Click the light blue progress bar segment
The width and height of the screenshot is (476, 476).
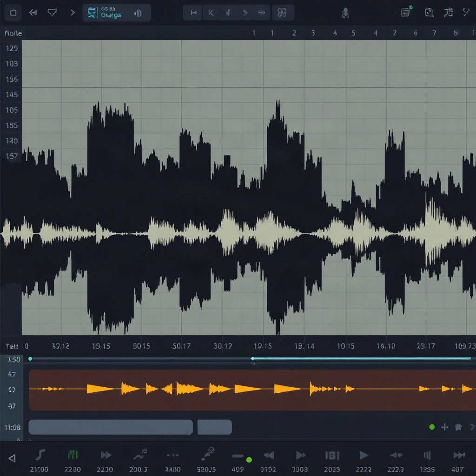tap(362, 358)
